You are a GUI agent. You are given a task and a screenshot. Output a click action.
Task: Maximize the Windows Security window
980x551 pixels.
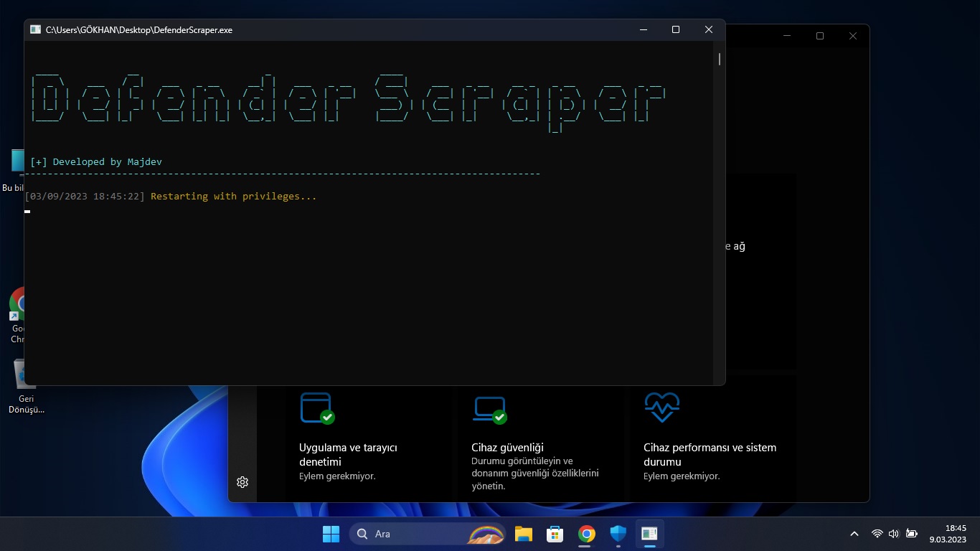[x=820, y=36]
